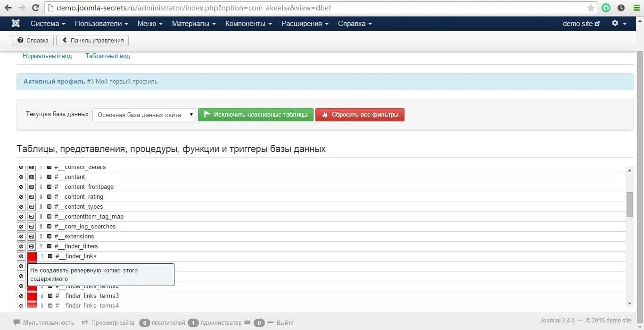Click the Справка help icon button
644x330 pixels.
pyautogui.click(x=32, y=40)
